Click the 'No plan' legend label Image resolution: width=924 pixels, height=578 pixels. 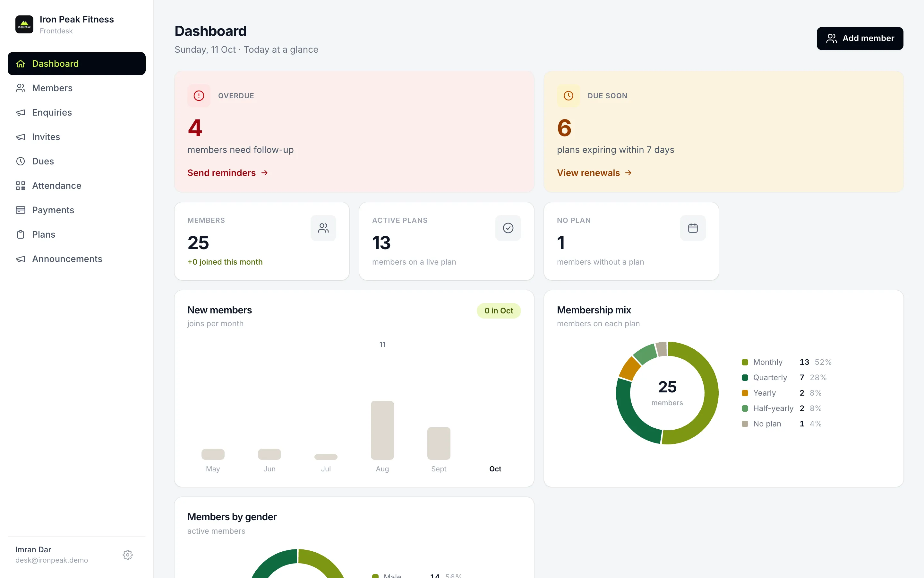[767, 424]
